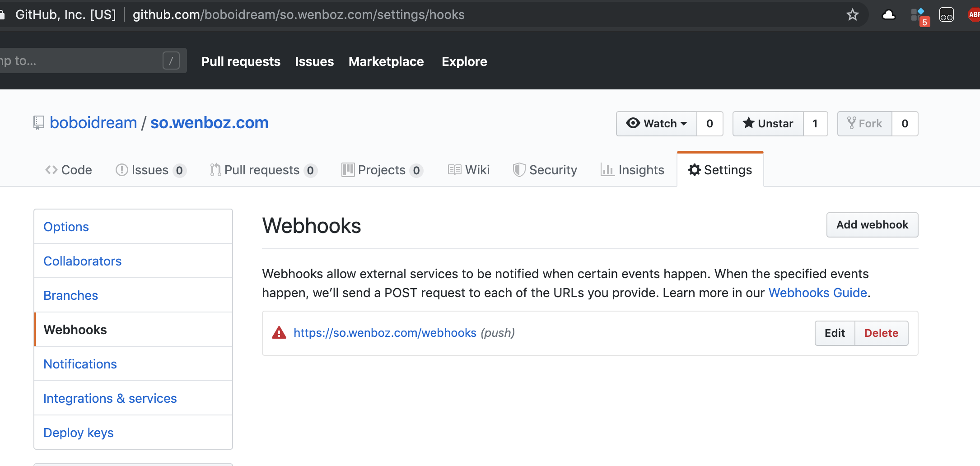Switch to the Code tab
This screenshot has height=466, width=980.
(69, 170)
